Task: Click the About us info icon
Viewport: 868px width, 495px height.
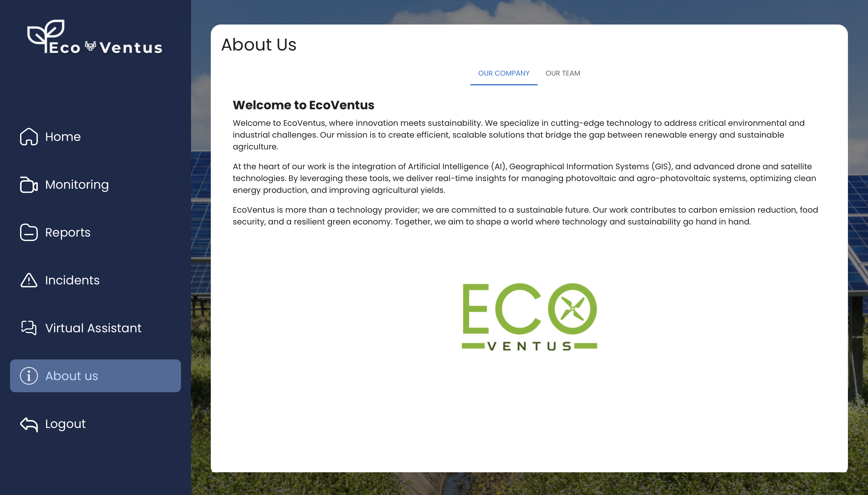Action: pyautogui.click(x=29, y=376)
